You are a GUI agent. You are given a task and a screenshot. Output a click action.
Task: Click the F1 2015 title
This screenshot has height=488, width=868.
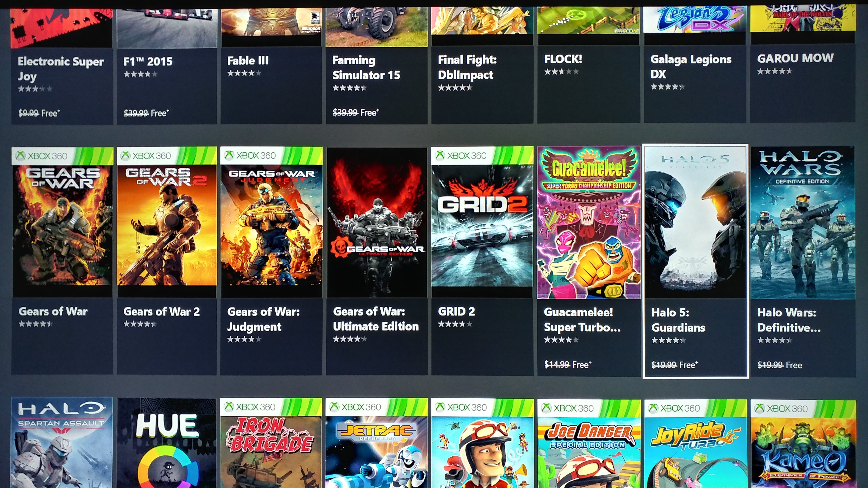pyautogui.click(x=148, y=61)
